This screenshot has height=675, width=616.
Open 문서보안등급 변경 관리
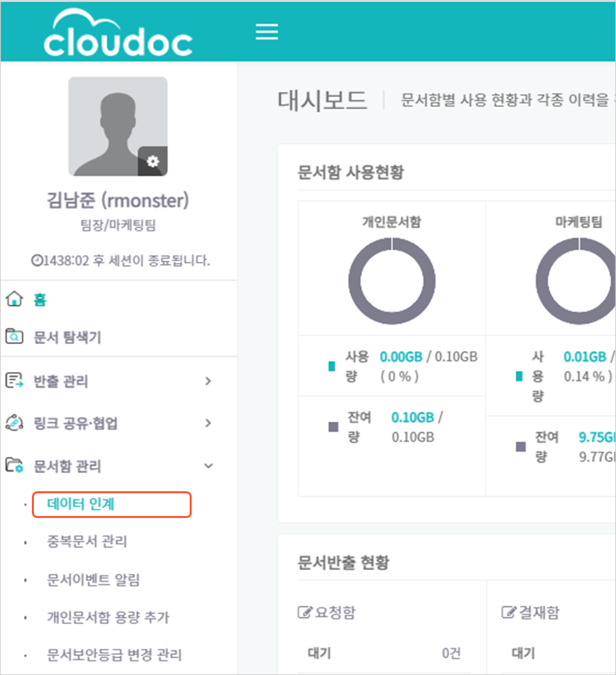(114, 655)
